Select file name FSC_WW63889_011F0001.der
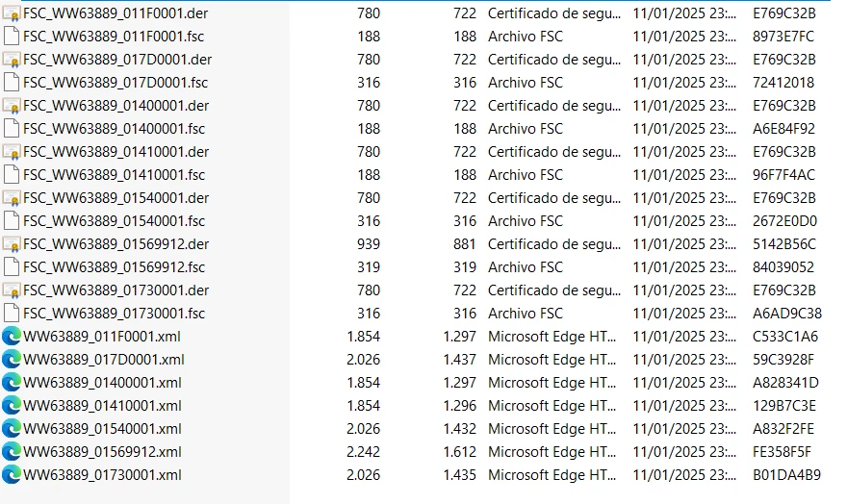The image size is (847, 504). 115,13
